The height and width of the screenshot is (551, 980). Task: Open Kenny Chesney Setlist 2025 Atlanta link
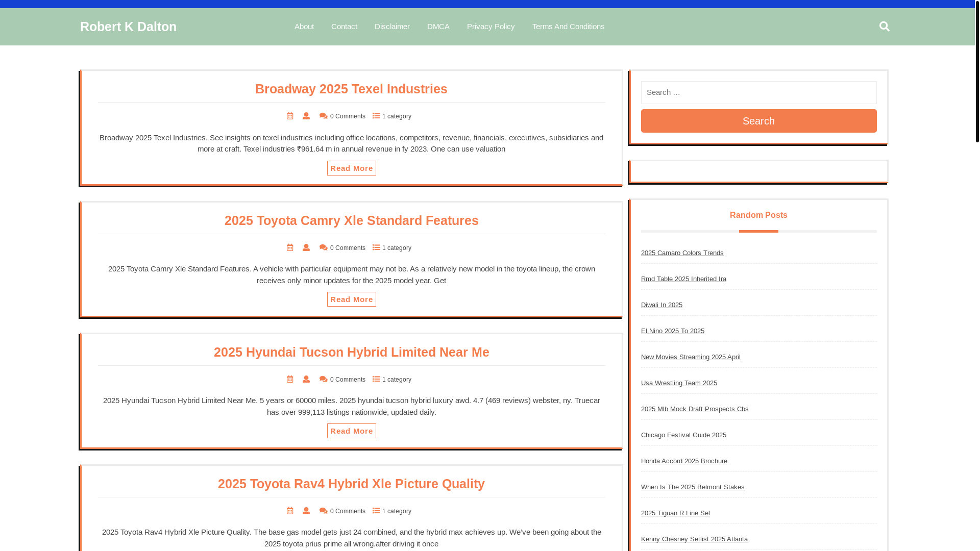pyautogui.click(x=694, y=539)
